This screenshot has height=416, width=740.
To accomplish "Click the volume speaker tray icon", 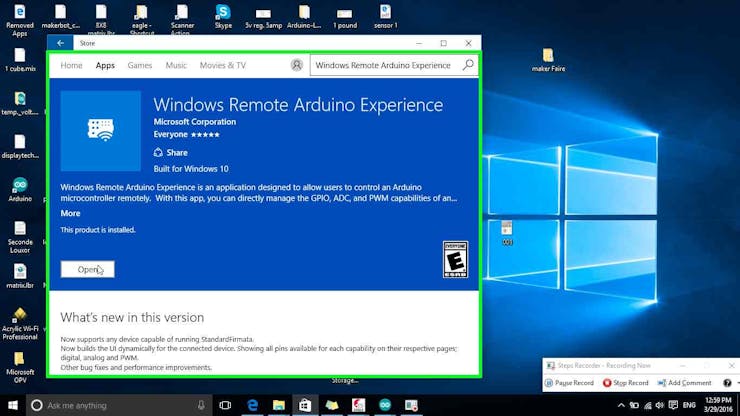I will pyautogui.click(x=660, y=405).
